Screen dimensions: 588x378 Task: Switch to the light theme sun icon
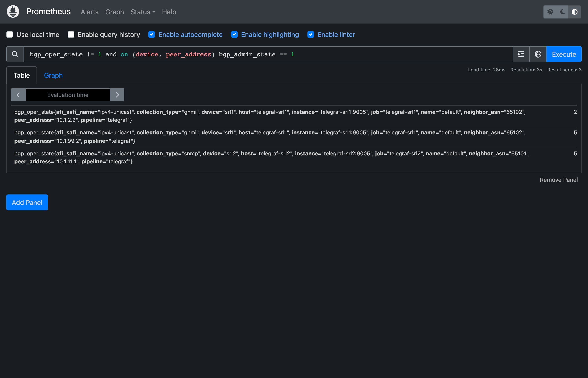550,12
